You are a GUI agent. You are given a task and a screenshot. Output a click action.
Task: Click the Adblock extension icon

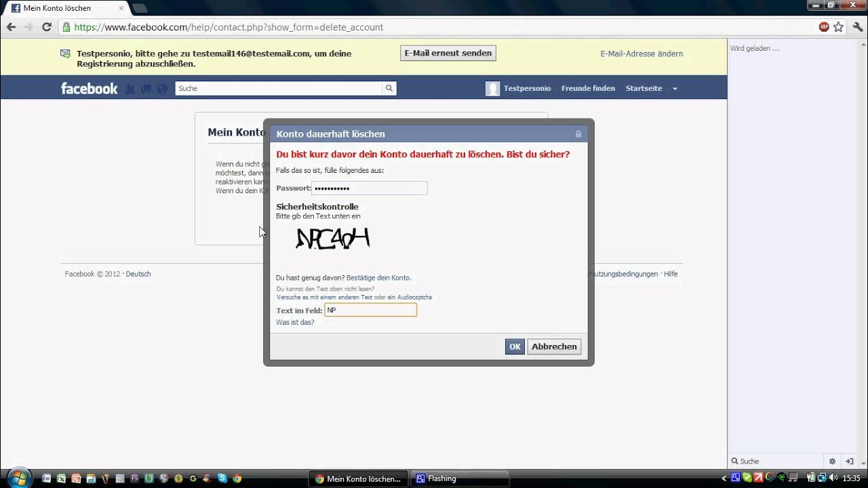(824, 27)
